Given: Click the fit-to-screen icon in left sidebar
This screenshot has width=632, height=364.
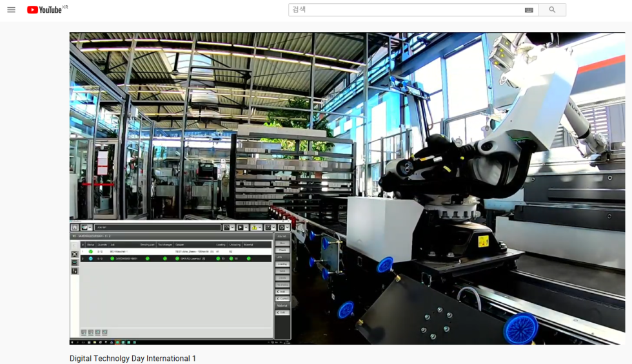Looking at the screenshot, I should coord(75,254).
